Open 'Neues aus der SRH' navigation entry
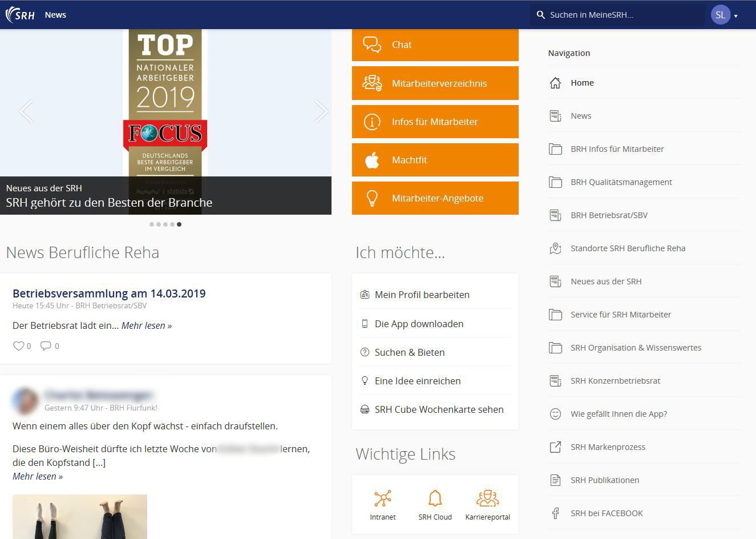756x539 pixels. 644,281
